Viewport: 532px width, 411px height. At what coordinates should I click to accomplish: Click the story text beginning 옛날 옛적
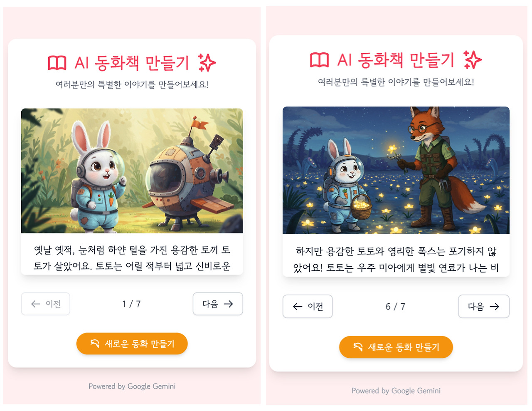tap(132, 258)
